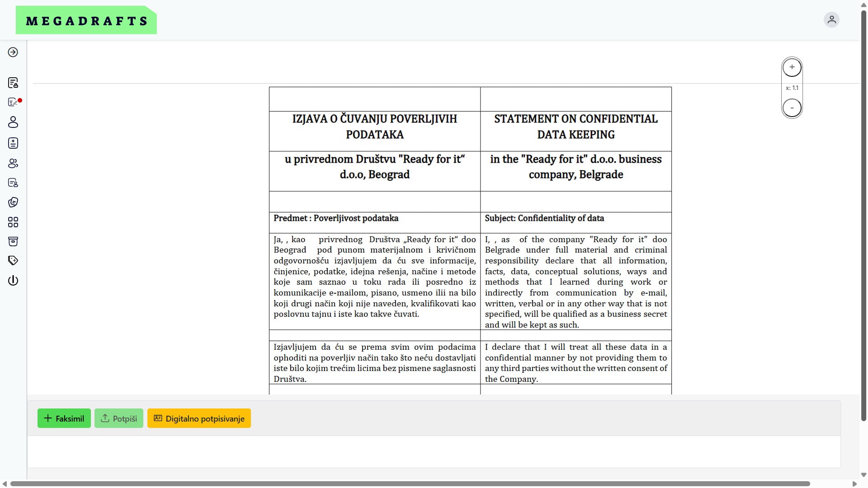868x488 pixels.
Task: Click the green Faksimil button
Action: point(64,418)
